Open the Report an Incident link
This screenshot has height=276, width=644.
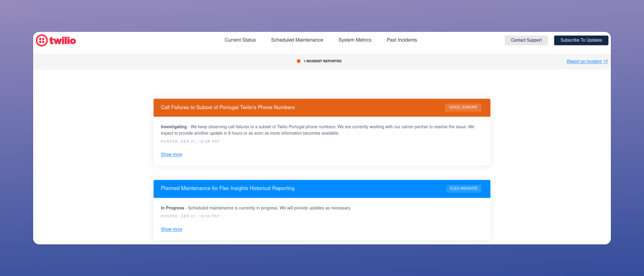(584, 61)
